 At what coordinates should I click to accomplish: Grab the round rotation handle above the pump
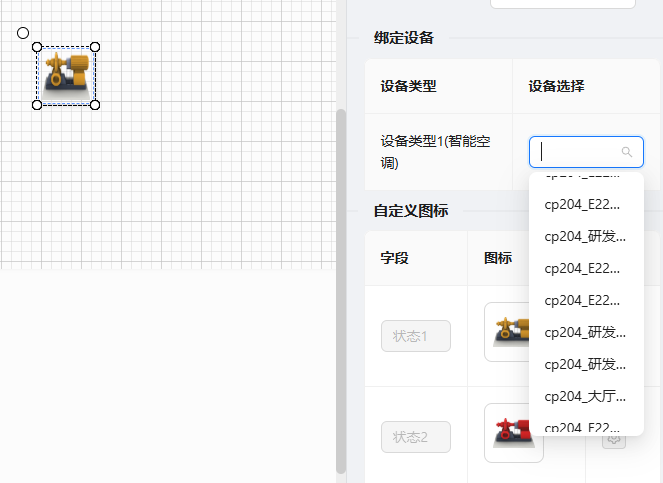pyautogui.click(x=23, y=33)
